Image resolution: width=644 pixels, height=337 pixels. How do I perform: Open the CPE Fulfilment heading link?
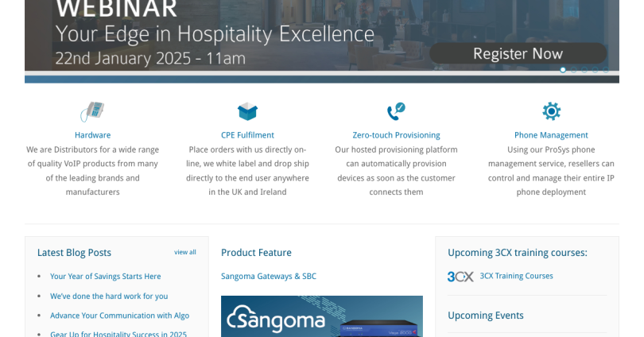coord(247,135)
